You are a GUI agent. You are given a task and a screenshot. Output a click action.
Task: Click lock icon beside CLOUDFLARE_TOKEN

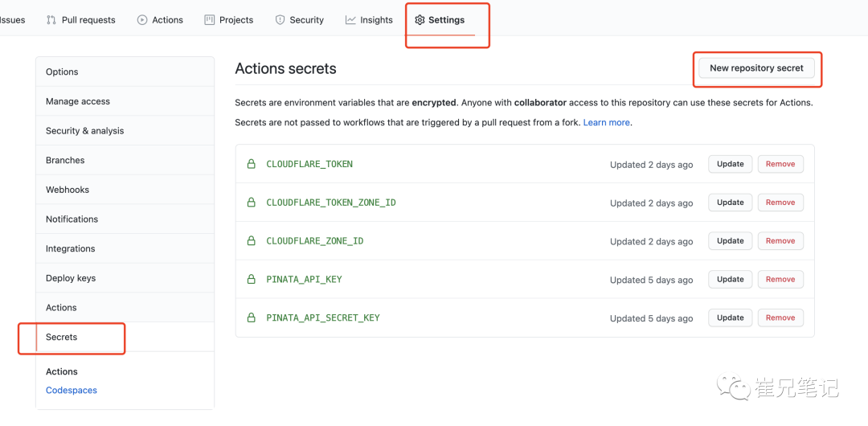tap(251, 164)
